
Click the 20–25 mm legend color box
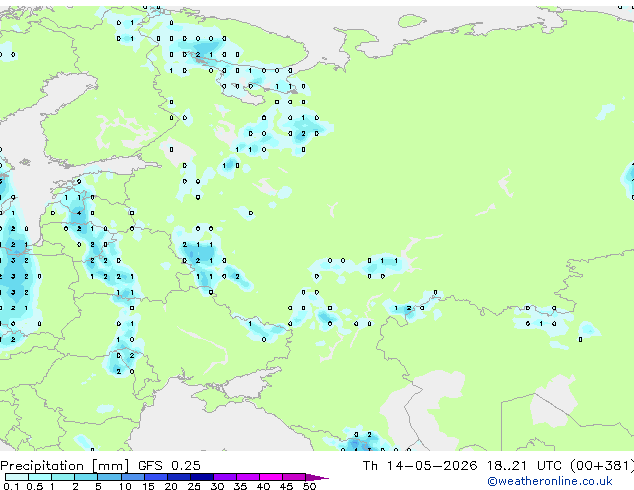click(179, 477)
